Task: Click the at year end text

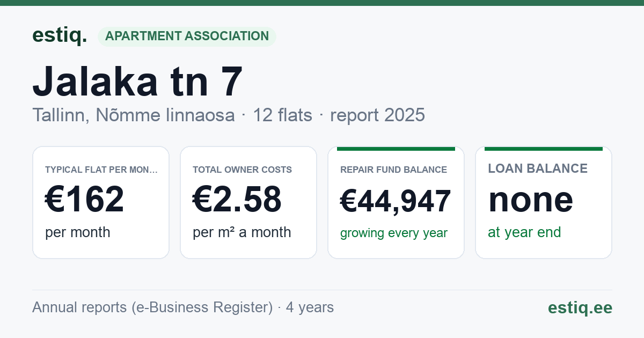Action: tap(524, 232)
